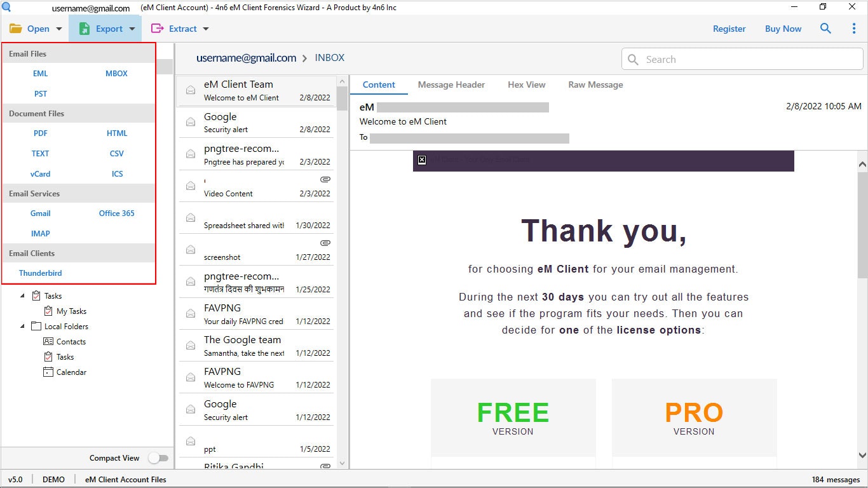
Task: Choose vCard export option
Action: tap(41, 174)
